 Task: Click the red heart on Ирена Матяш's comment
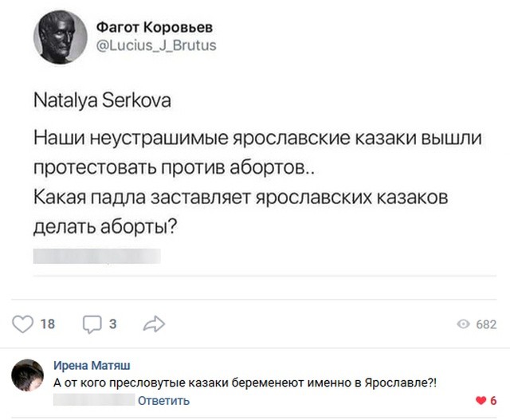pos(480,400)
